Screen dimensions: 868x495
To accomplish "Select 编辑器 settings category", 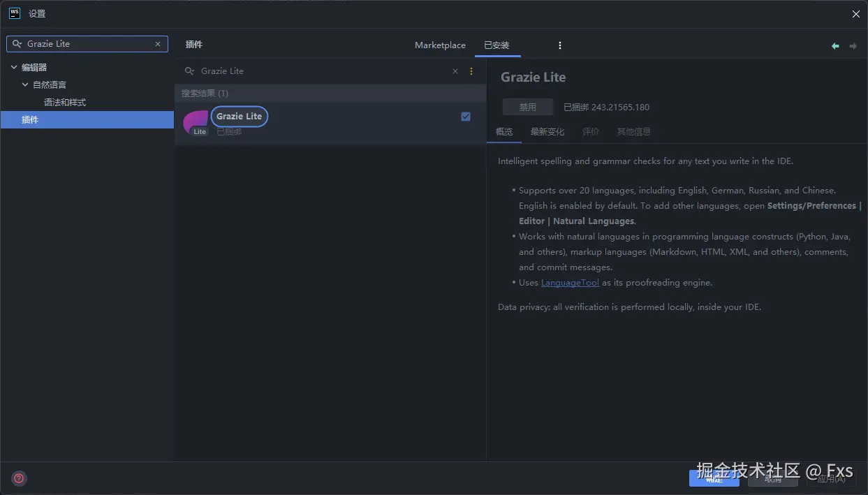I will (x=34, y=68).
